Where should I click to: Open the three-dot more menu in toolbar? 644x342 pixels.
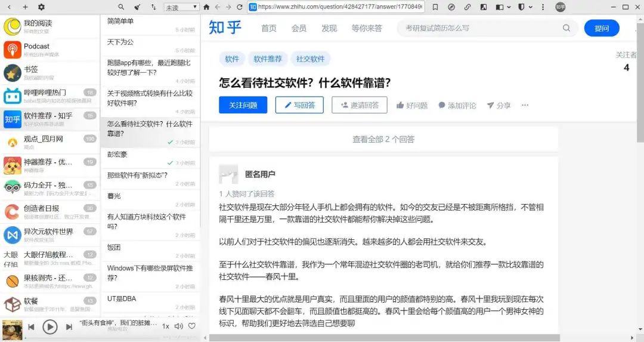point(543,7)
